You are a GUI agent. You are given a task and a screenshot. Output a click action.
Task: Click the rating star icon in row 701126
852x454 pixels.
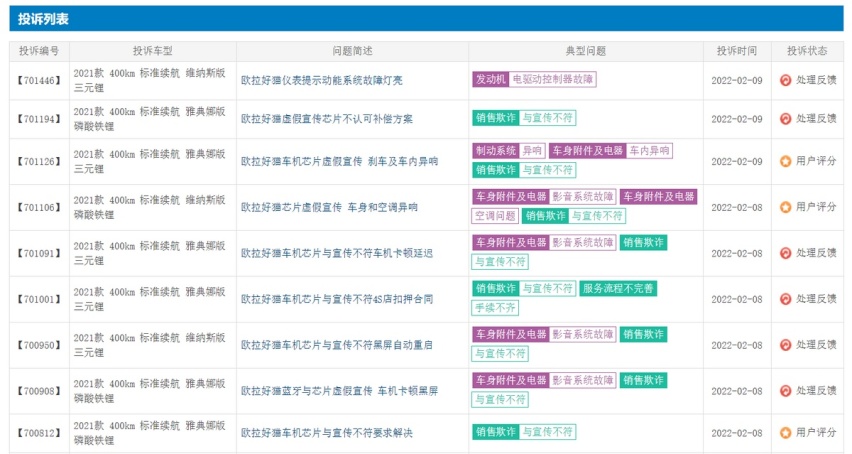pyautogui.click(x=785, y=161)
